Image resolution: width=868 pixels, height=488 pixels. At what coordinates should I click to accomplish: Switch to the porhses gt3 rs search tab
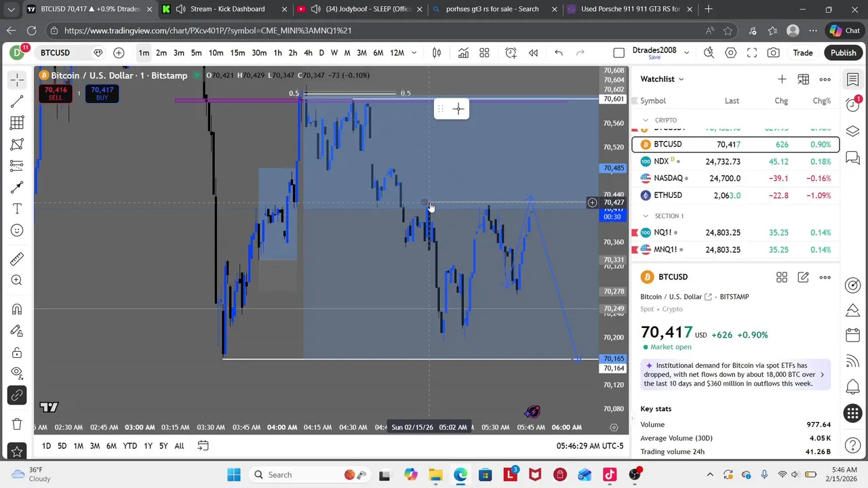point(493,9)
